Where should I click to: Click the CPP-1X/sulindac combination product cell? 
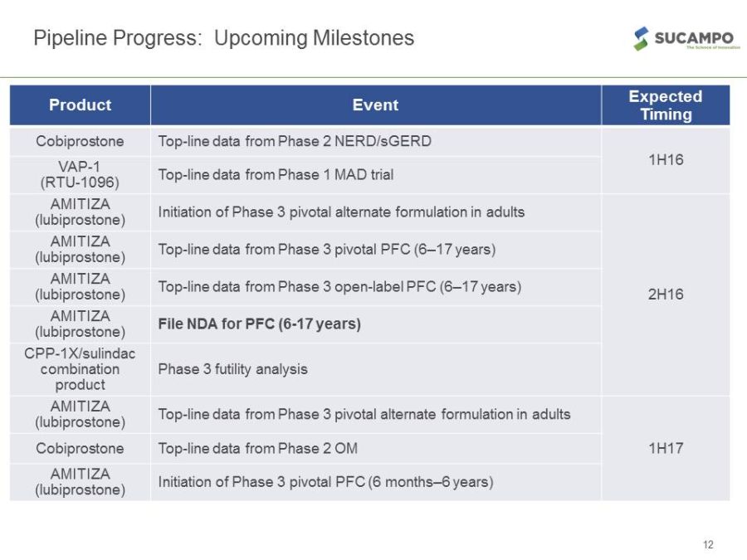[x=80, y=369]
